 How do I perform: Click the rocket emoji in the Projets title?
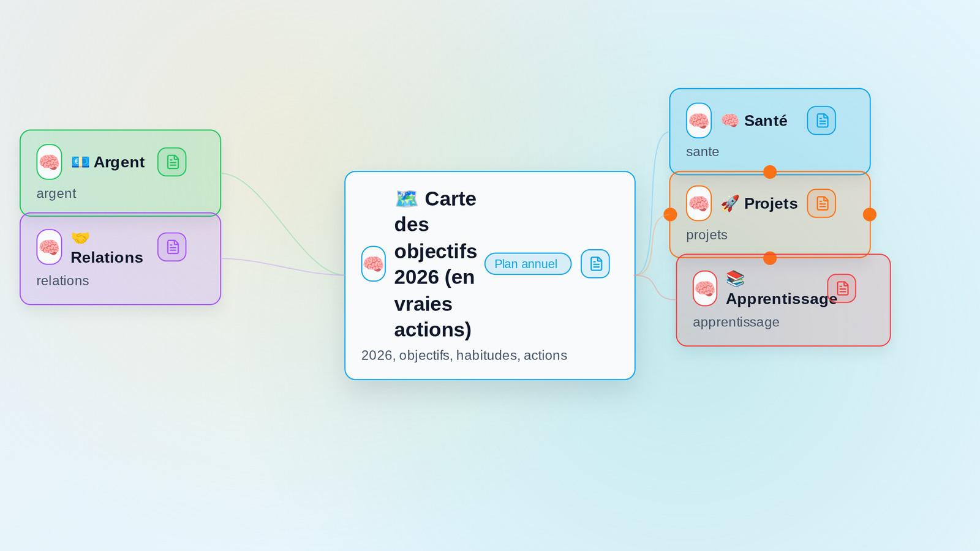pos(729,203)
